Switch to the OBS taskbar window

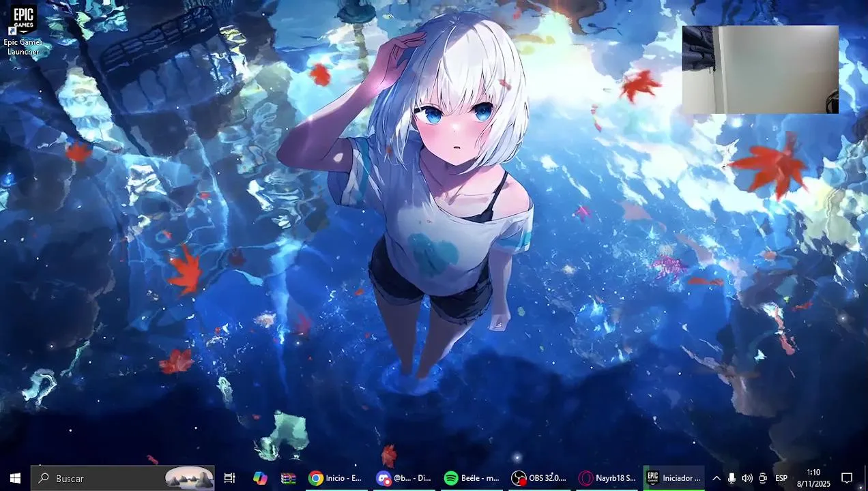(539, 478)
